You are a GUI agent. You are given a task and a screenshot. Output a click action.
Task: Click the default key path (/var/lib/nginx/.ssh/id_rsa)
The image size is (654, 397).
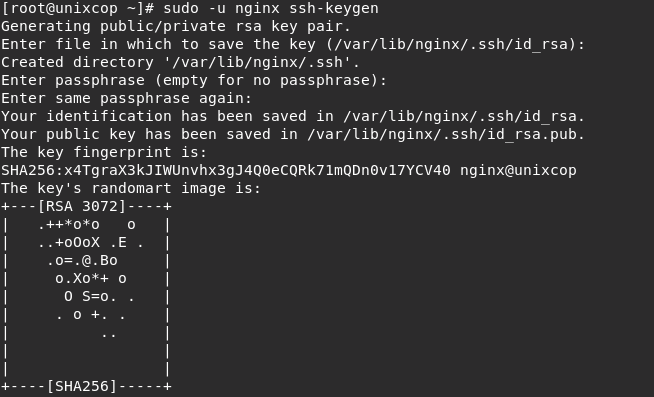452,44
